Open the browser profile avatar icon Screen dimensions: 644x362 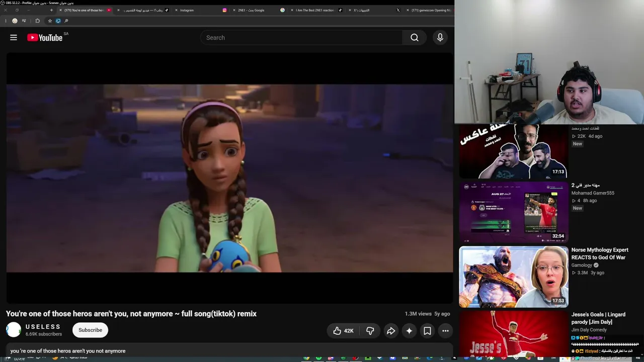[15, 21]
